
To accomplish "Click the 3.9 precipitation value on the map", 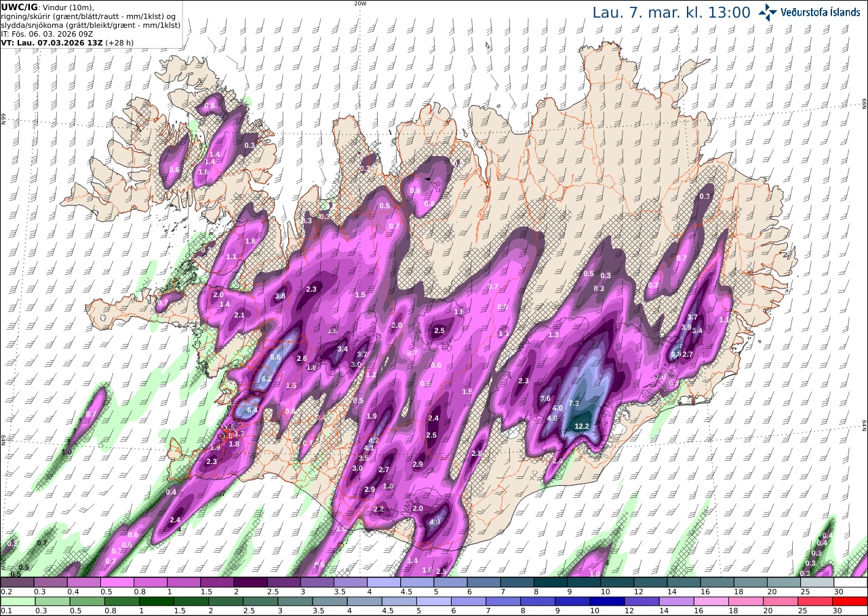I will click(x=686, y=327).
